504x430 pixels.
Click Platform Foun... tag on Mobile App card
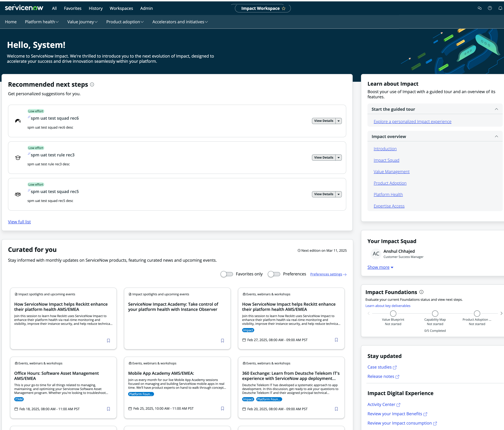[141, 394]
